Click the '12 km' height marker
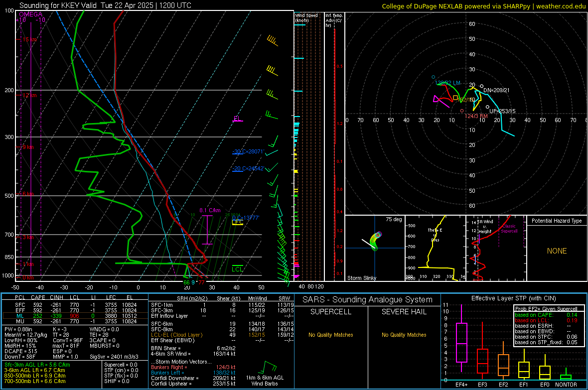The width and height of the screenshot is (588, 390). coord(29,95)
